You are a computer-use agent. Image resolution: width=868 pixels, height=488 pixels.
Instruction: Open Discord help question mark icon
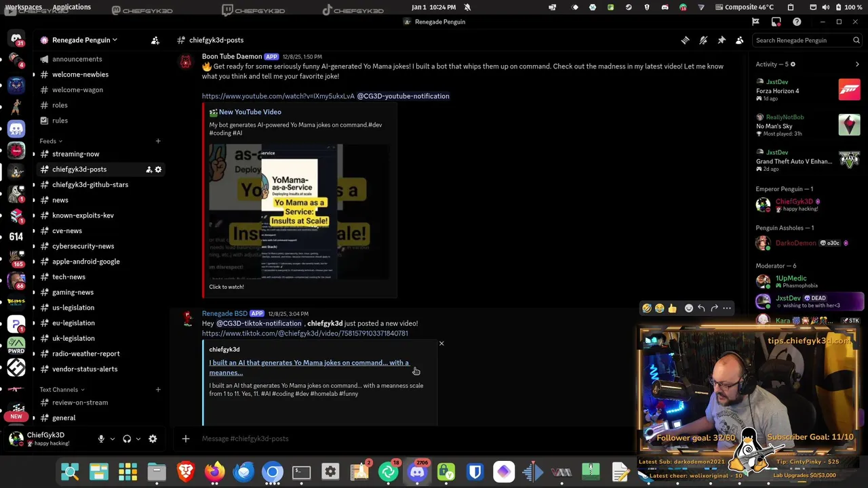[x=797, y=22]
